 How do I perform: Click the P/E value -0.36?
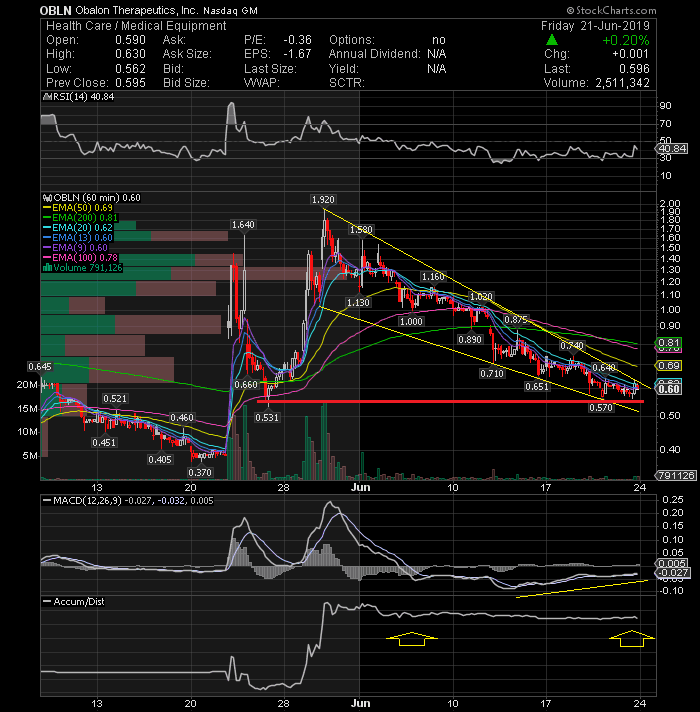tap(297, 40)
